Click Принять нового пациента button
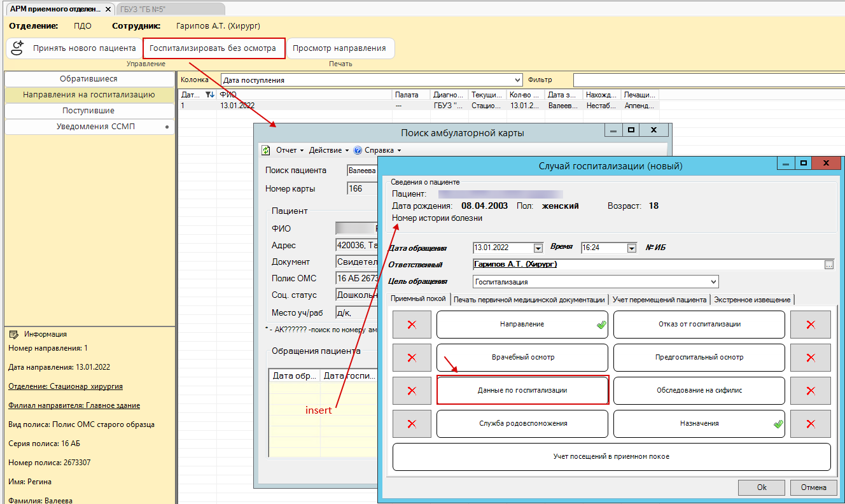845x504 pixels. (74, 48)
